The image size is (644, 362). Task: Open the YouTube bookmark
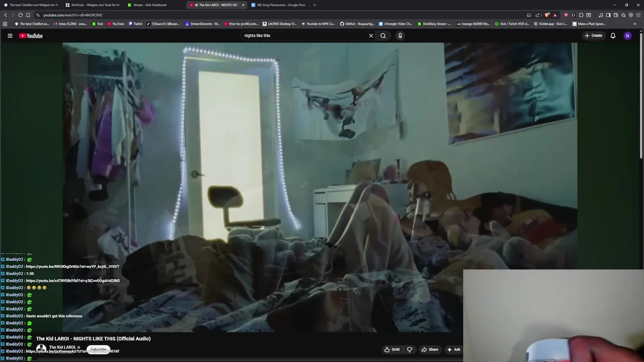115,24
